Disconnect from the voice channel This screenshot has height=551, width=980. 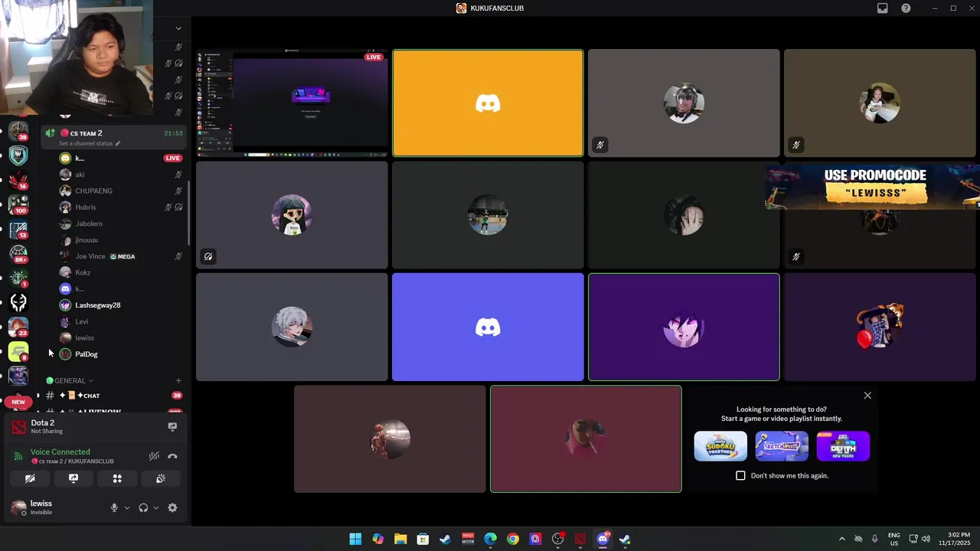(172, 456)
